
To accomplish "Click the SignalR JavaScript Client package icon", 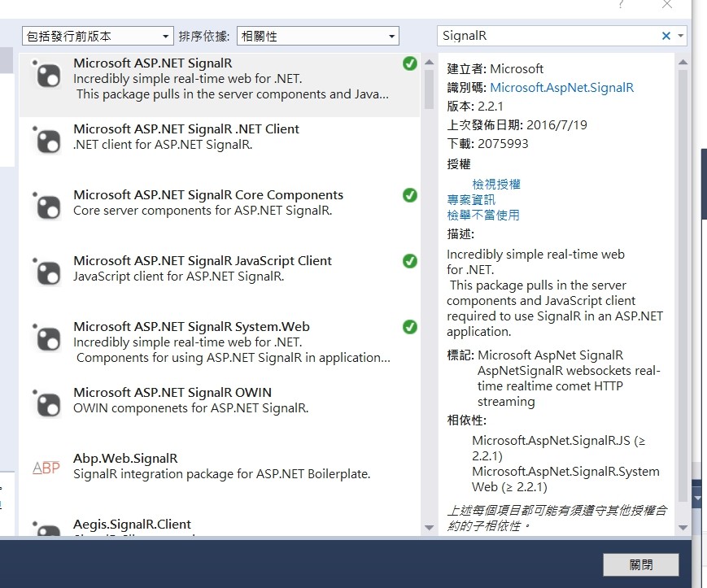I will (47, 272).
